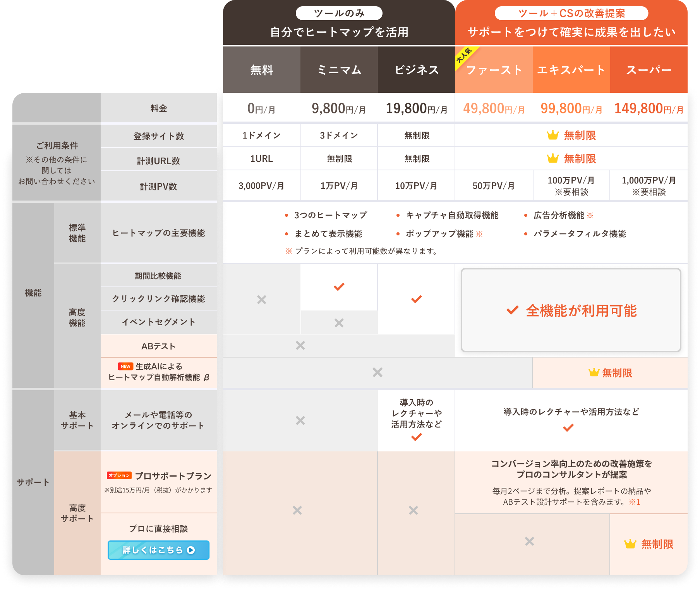Click the パラメータフィルタ機能 bullet
The height and width of the screenshot is (590, 700).
click(x=575, y=234)
